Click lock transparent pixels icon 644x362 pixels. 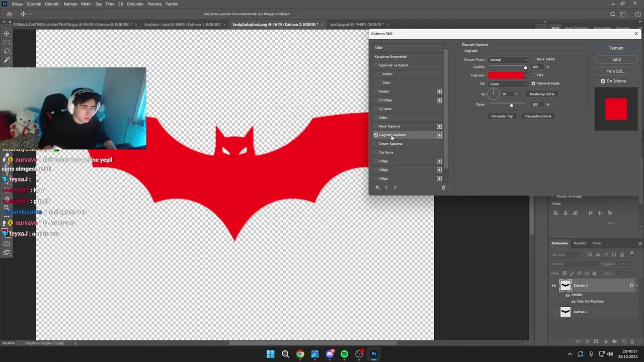click(x=565, y=273)
